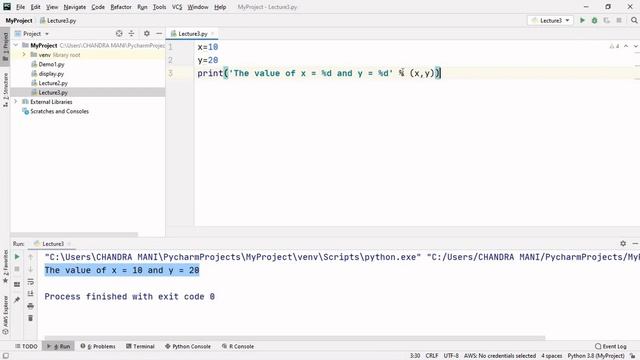Close the Lecture3.py editor tab
The height and width of the screenshot is (360, 640).
click(213, 33)
